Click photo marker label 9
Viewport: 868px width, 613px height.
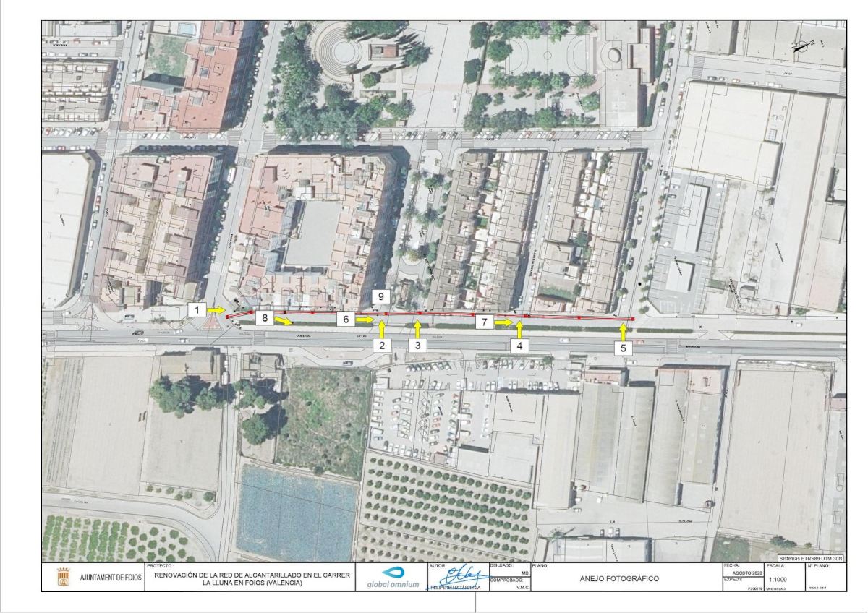pyautogui.click(x=382, y=296)
